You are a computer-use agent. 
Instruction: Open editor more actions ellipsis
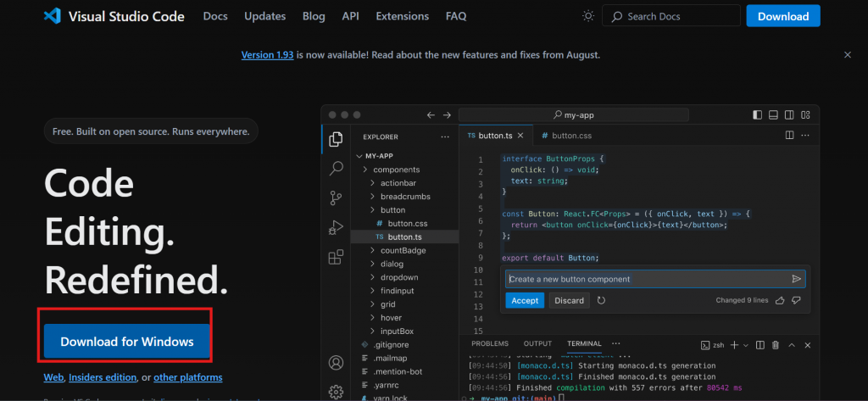pyautogui.click(x=805, y=135)
